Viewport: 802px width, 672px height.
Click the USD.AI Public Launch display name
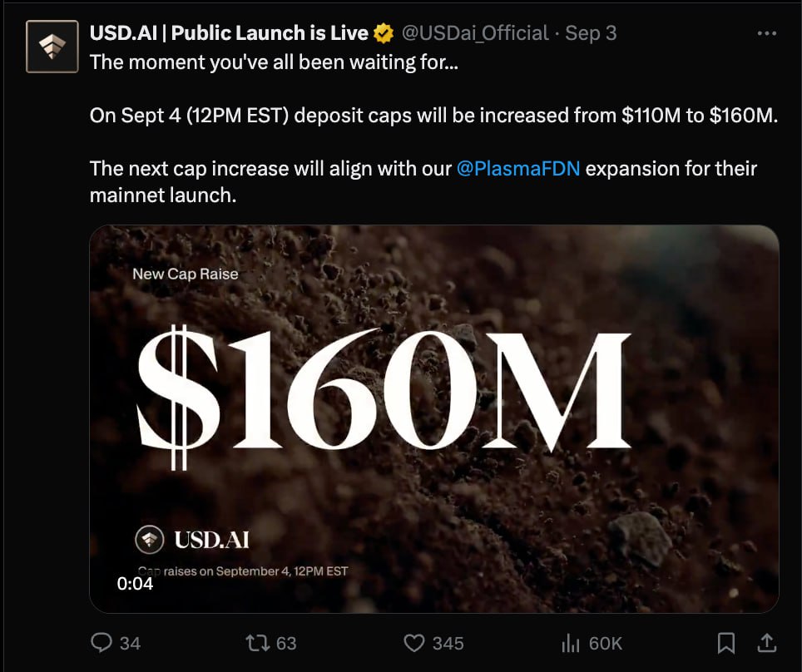[x=229, y=33]
